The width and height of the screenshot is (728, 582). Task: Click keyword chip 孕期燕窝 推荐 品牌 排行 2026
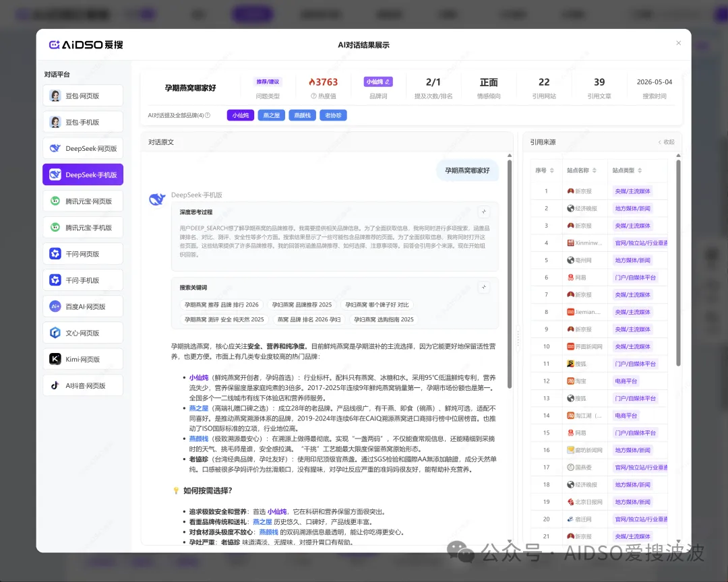pyautogui.click(x=222, y=305)
